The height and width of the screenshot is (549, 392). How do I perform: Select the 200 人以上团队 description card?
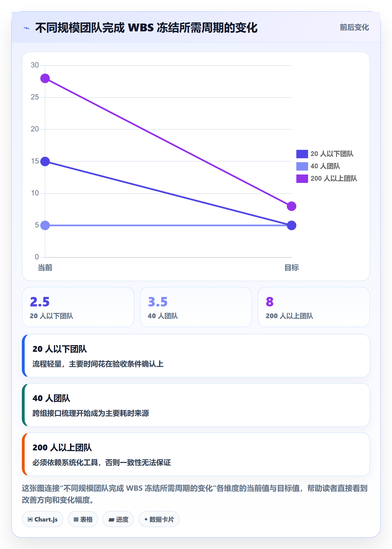tap(196, 454)
